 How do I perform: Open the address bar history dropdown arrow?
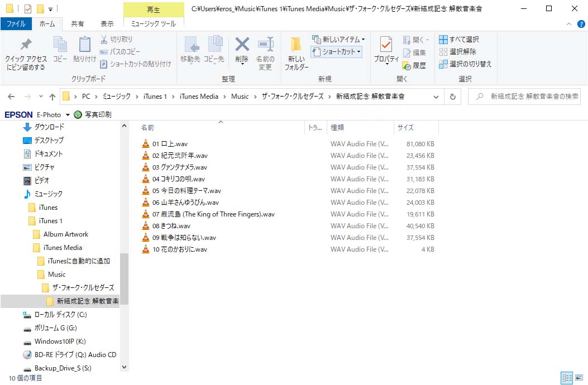coord(436,97)
